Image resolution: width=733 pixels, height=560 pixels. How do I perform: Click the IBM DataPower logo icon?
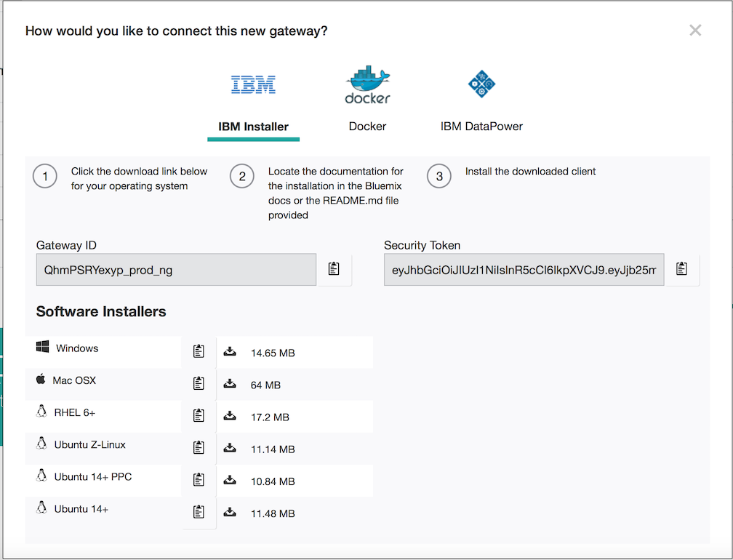pos(481,84)
